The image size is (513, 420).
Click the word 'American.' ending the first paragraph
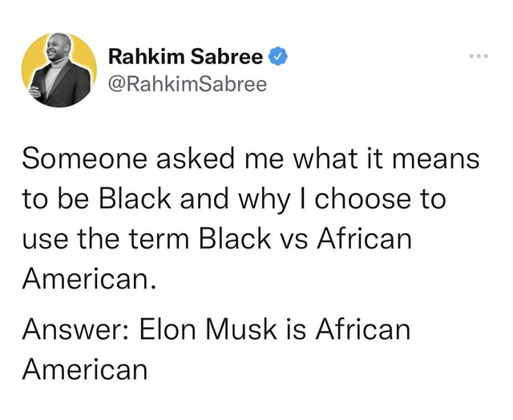(x=89, y=279)
